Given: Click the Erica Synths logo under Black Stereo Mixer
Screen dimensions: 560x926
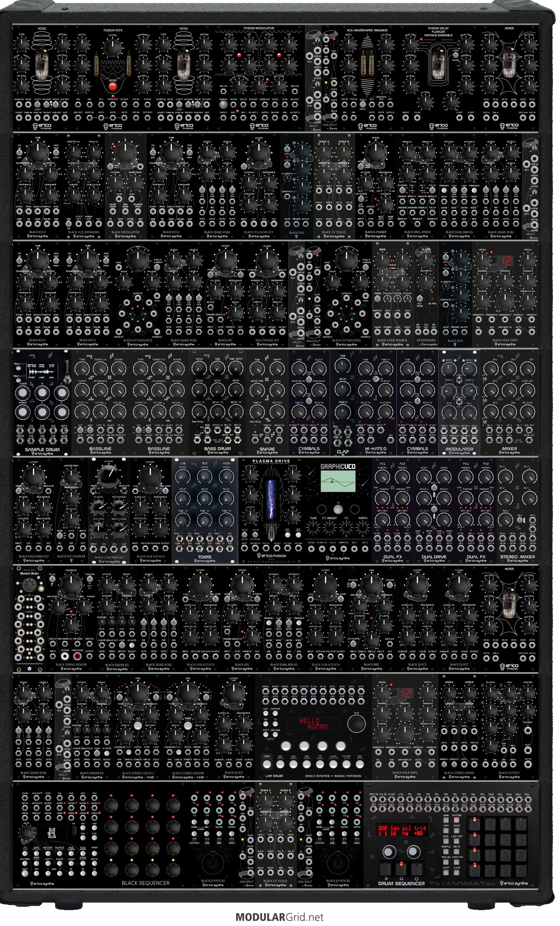Looking at the screenshot, I should 459,777.
